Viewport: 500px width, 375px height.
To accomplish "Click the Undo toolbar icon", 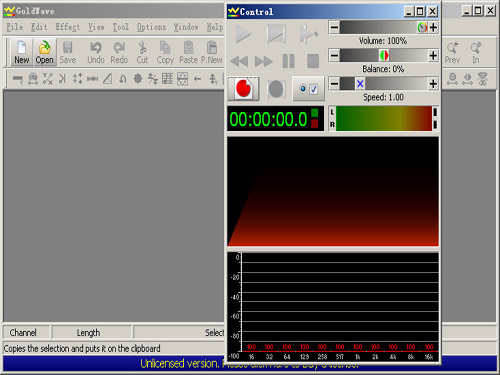I will click(x=96, y=52).
